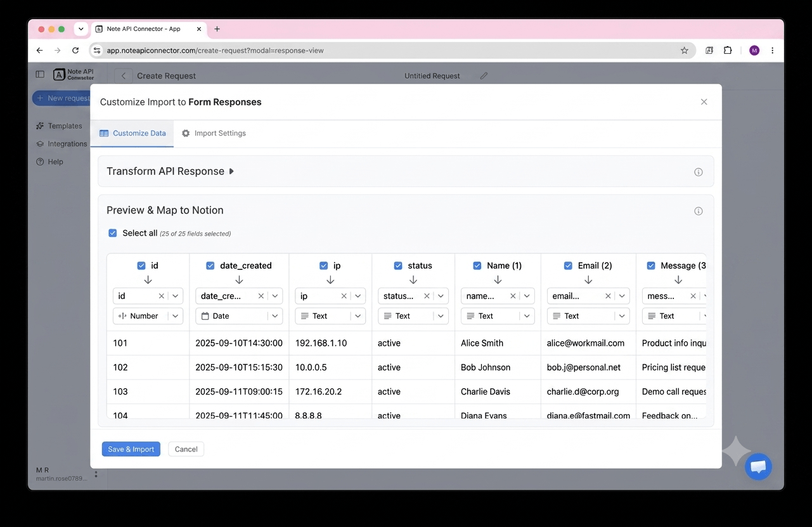Close the Note API Connector browser tab
Image resolution: width=812 pixels, height=527 pixels.
198,29
